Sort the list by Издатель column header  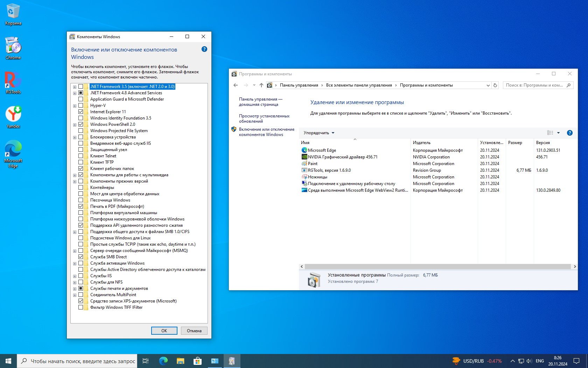point(422,143)
